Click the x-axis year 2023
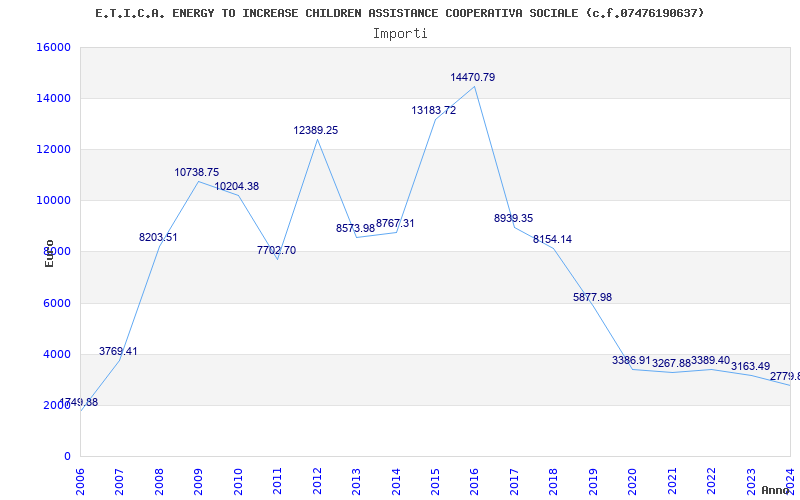This screenshot has height=500, width=800. coord(752,481)
